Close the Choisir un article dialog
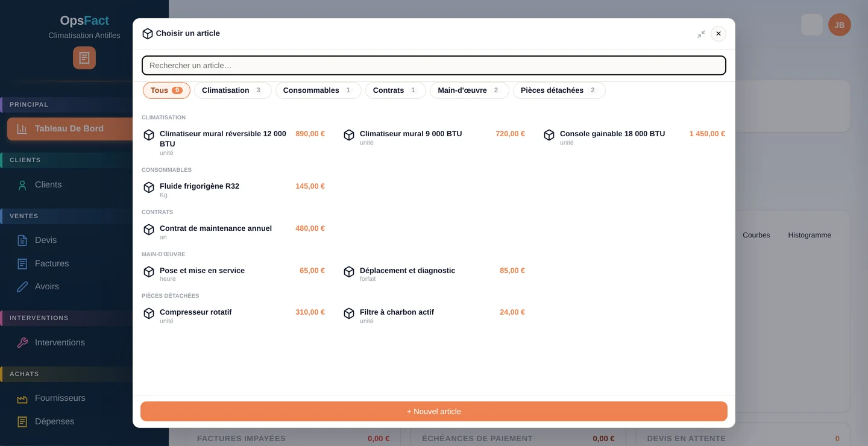The image size is (868, 446). (719, 34)
